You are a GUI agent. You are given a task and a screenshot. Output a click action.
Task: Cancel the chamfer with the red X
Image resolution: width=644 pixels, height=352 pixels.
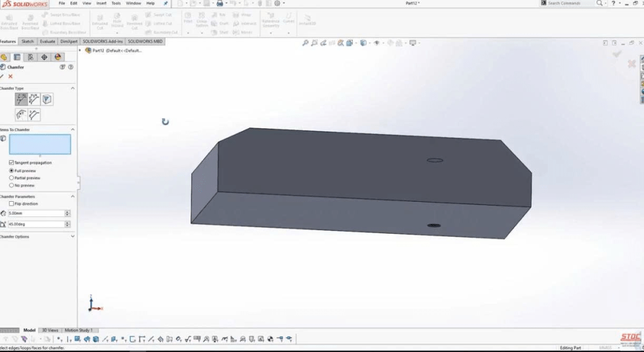10,76
